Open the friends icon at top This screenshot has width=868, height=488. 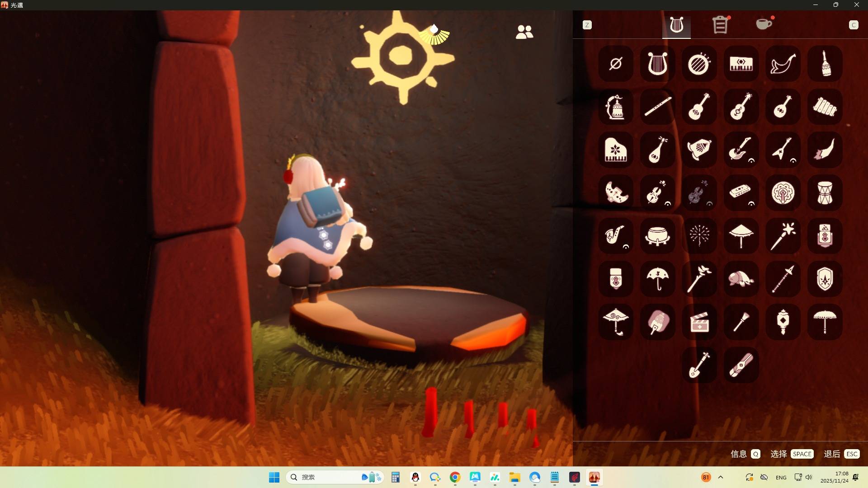click(x=524, y=32)
